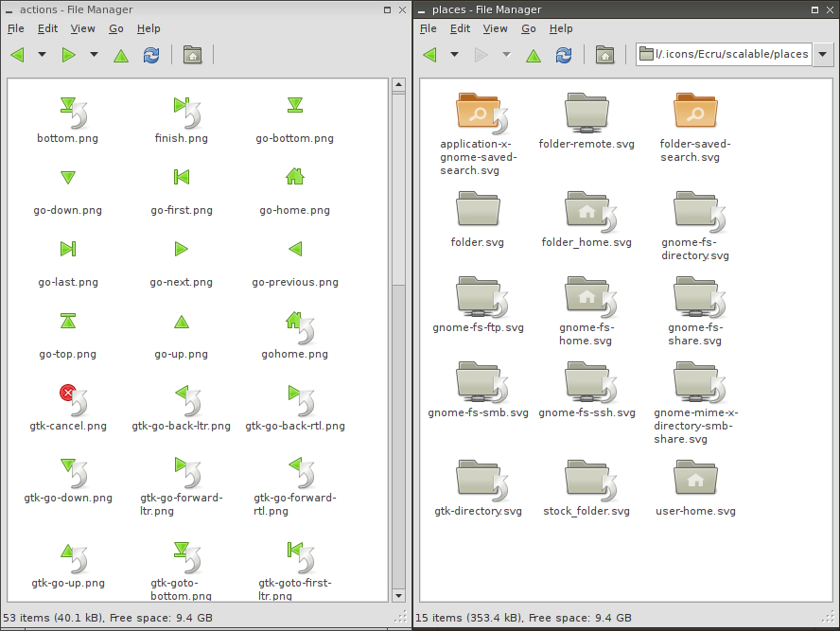Open File menu in actions window
The image size is (840, 631).
[15, 29]
